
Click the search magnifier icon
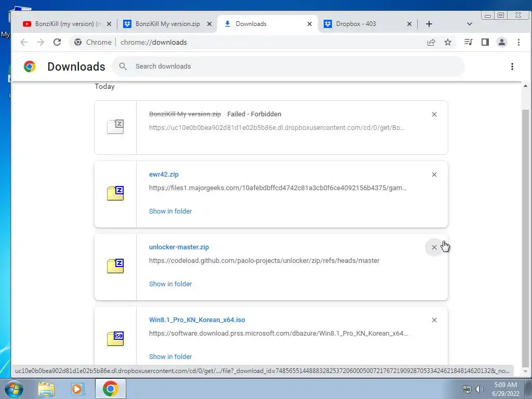pos(123,66)
